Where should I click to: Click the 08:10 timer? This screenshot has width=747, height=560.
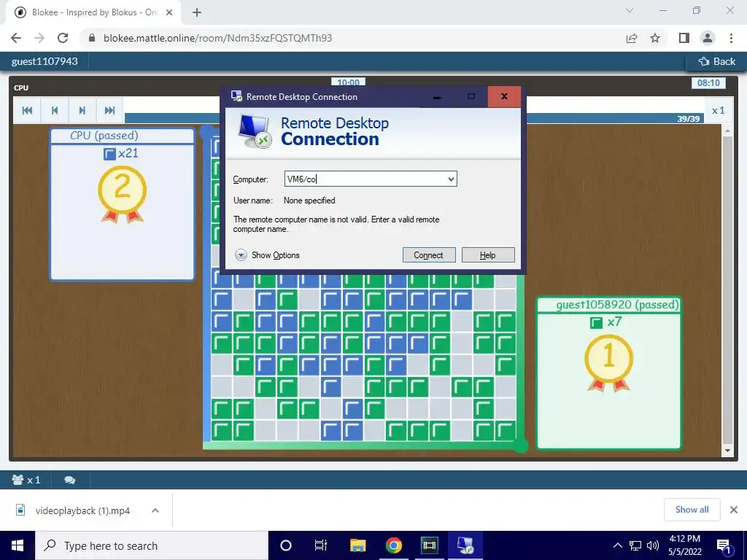(x=708, y=83)
